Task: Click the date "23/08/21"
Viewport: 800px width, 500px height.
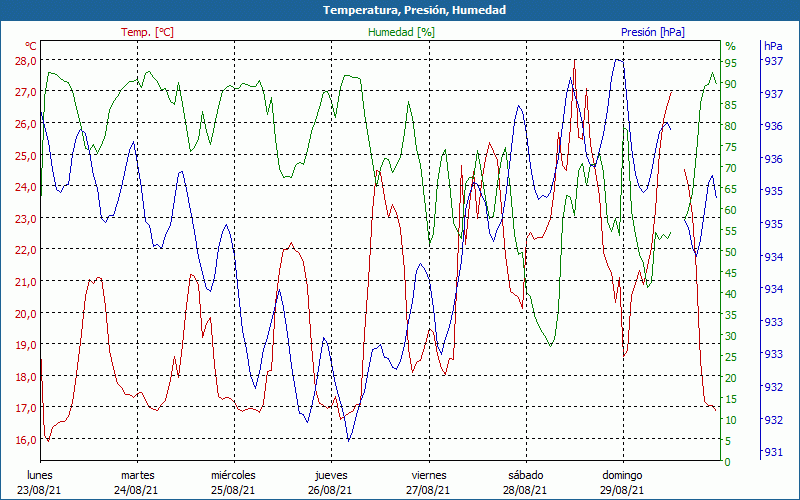Action: click(x=39, y=491)
